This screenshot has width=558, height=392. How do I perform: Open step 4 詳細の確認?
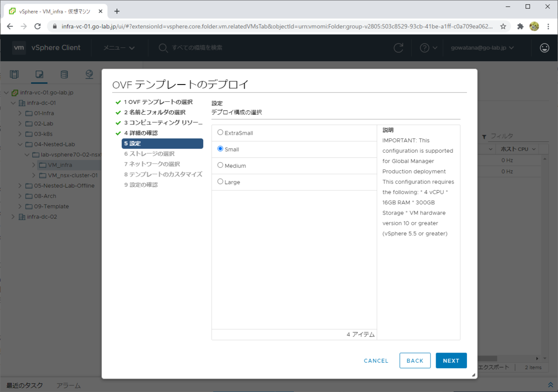point(140,133)
